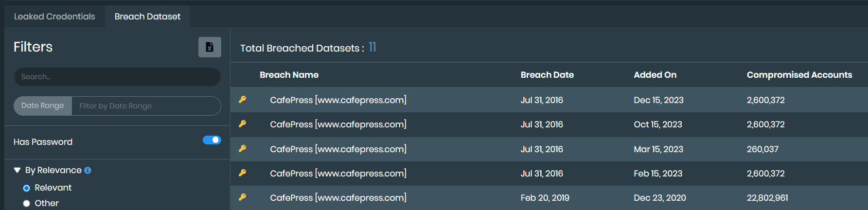
Task: Click key icon for Dec 15, 2023 breach
Action: point(242,100)
